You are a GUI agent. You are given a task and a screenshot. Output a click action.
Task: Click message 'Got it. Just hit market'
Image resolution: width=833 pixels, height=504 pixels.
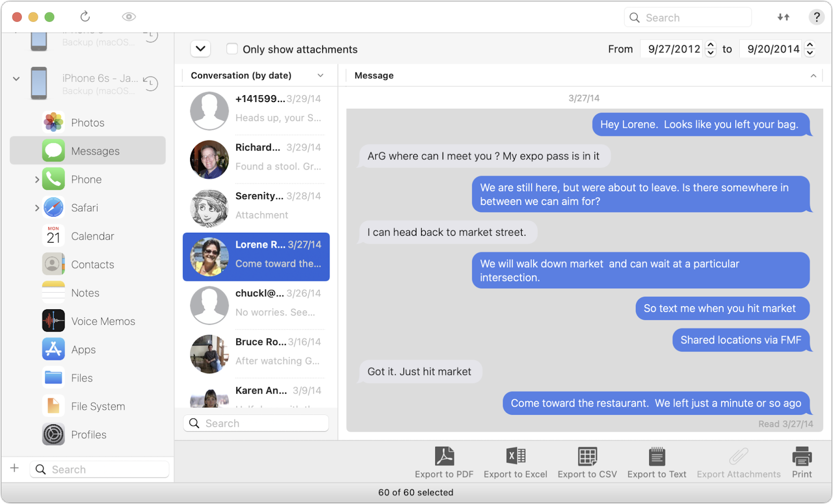(x=420, y=372)
